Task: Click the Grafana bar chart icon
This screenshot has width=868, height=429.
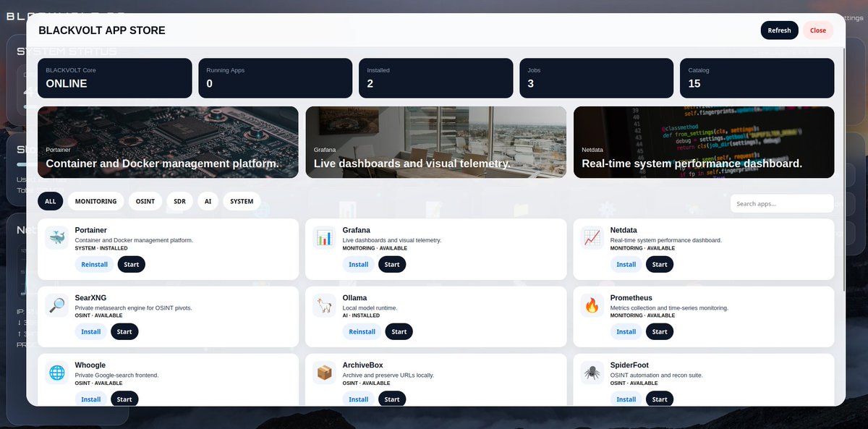Action: [325, 237]
